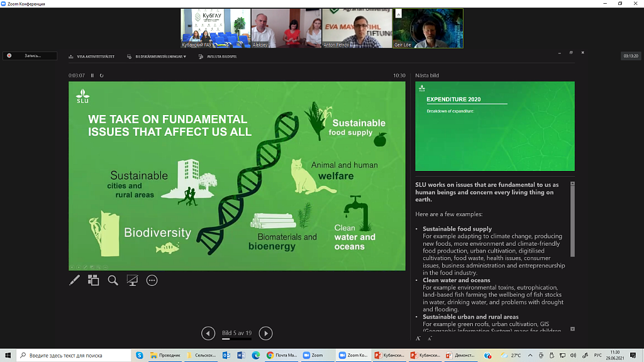644x362 pixels.
Task: Open more slideshow options ellipsis
Action: (x=152, y=280)
